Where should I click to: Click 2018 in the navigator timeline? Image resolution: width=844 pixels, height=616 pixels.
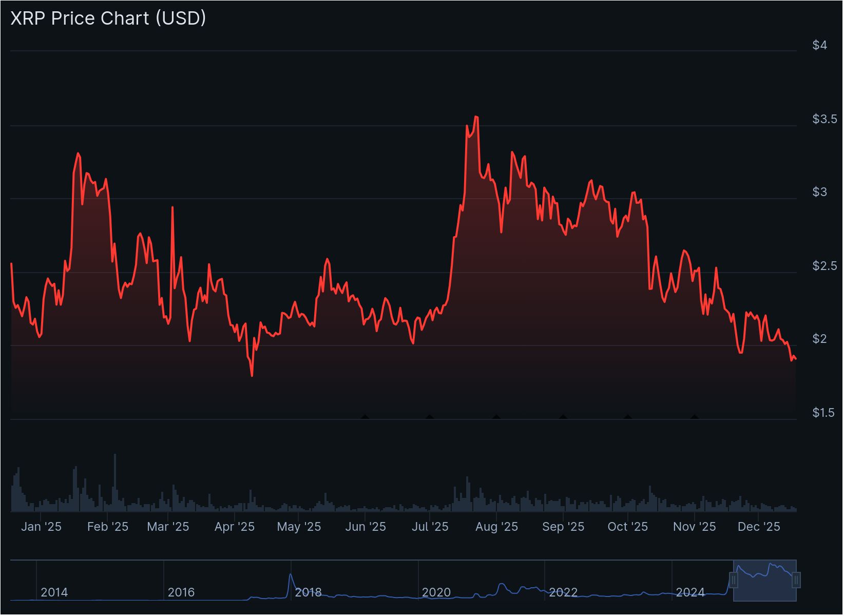click(x=308, y=593)
